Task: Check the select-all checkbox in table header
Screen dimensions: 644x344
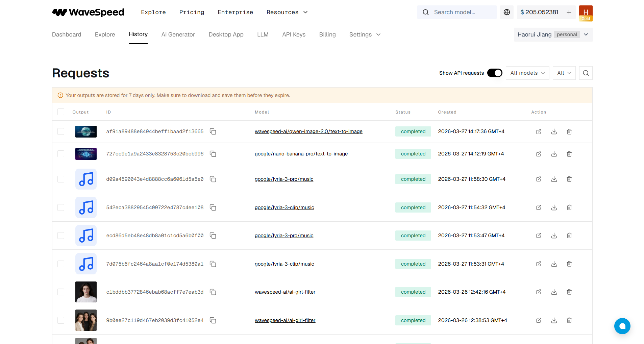Action: click(x=61, y=112)
